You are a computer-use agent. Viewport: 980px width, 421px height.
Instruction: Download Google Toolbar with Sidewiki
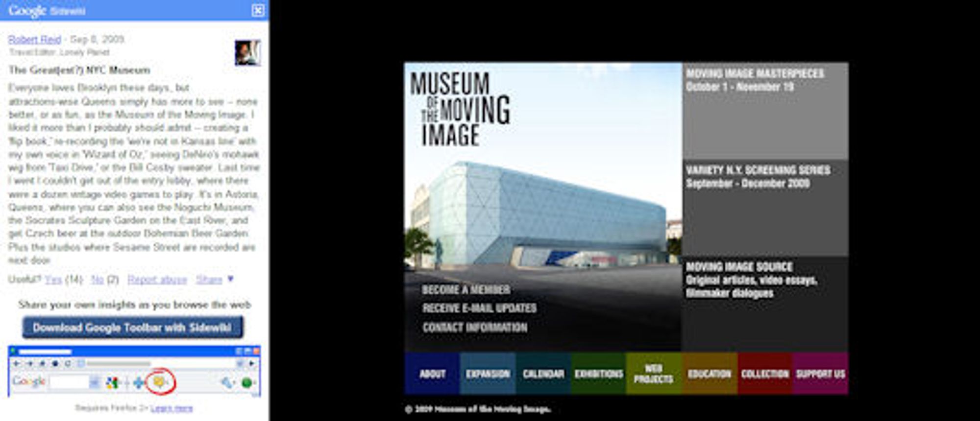(132, 327)
